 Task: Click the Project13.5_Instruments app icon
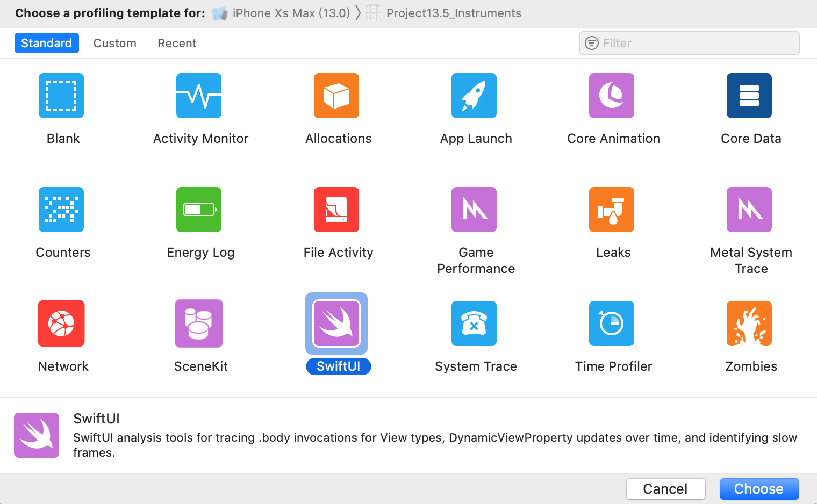pyautogui.click(x=374, y=13)
